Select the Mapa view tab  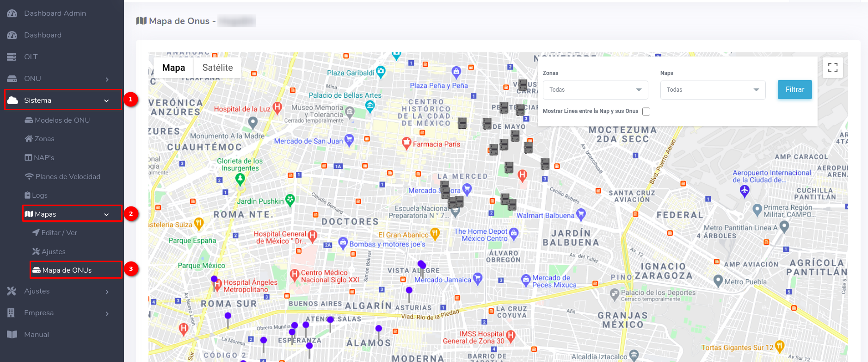click(173, 68)
